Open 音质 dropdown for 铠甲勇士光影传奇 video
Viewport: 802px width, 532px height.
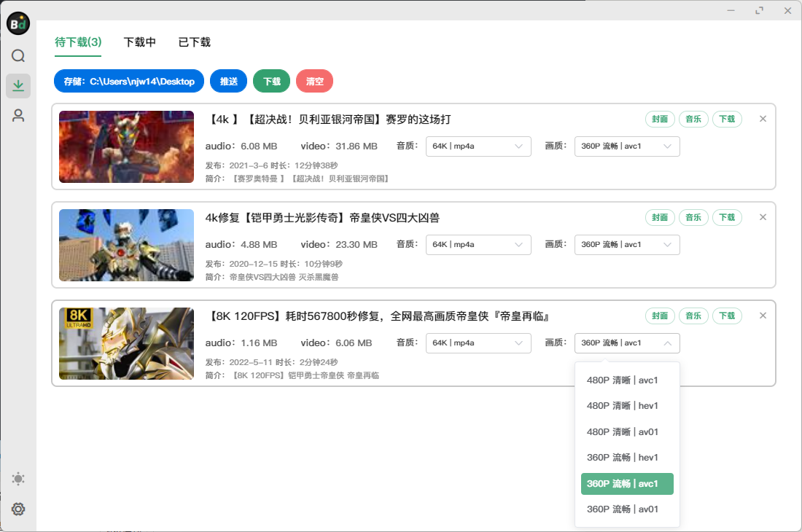pos(478,245)
